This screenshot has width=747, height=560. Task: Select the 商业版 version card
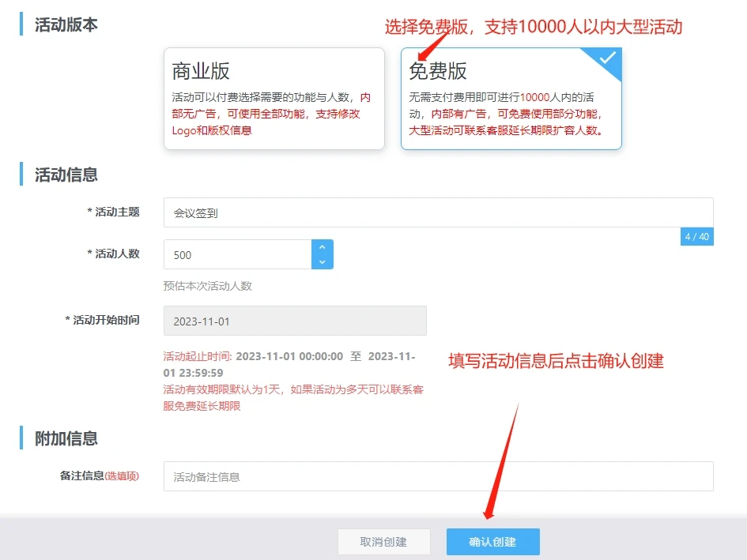(274, 99)
